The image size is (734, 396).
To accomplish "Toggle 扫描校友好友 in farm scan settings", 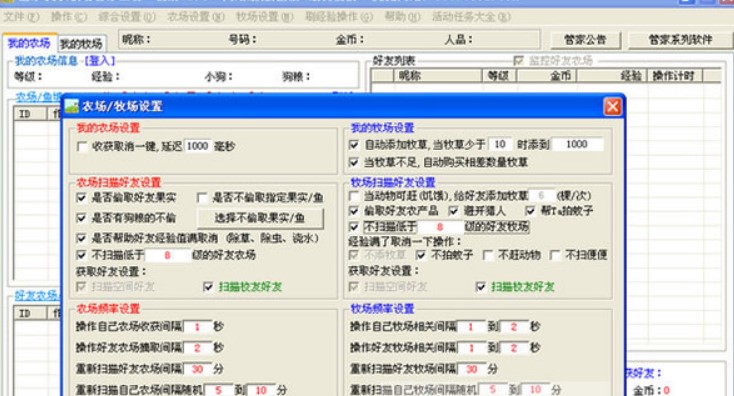I will 208,286.
